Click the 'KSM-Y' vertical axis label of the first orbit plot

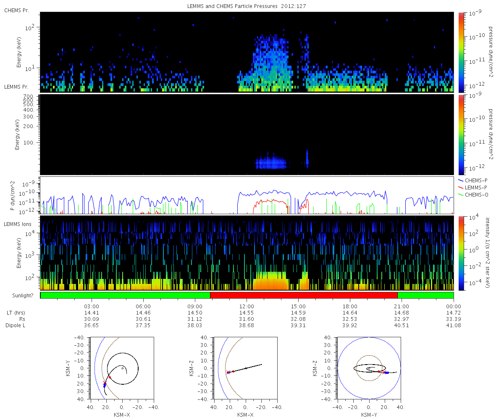click(x=69, y=368)
